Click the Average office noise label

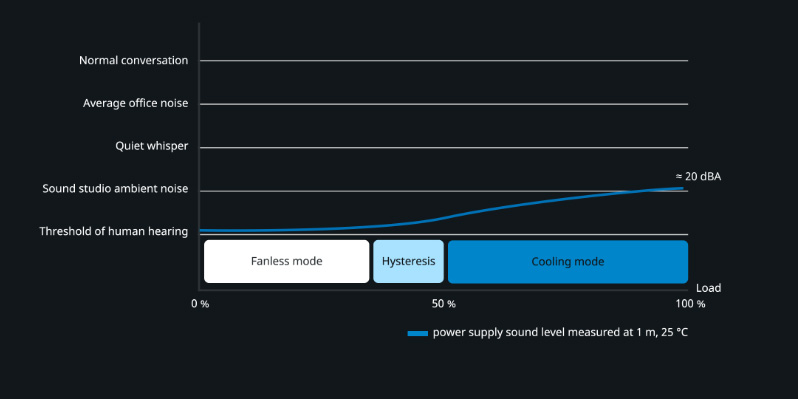[135, 104]
